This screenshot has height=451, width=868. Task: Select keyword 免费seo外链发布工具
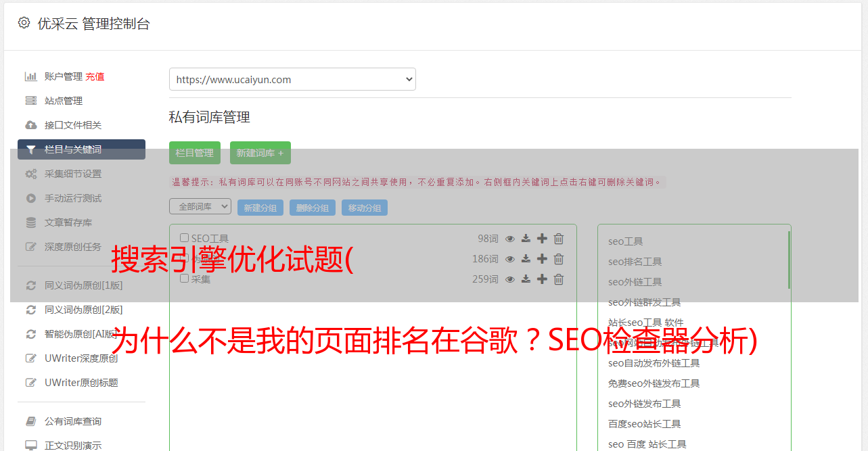coord(654,383)
